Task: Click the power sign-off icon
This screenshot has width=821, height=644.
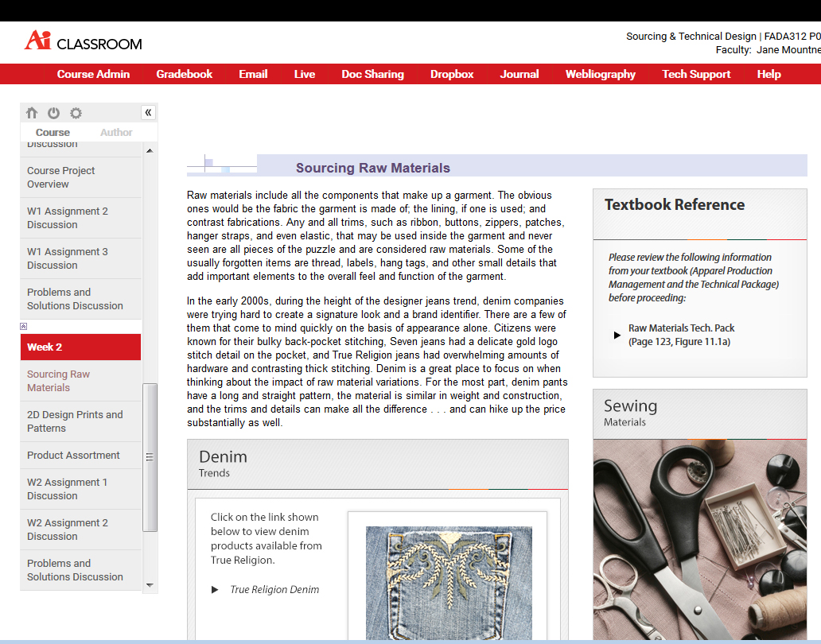Action: (53, 113)
